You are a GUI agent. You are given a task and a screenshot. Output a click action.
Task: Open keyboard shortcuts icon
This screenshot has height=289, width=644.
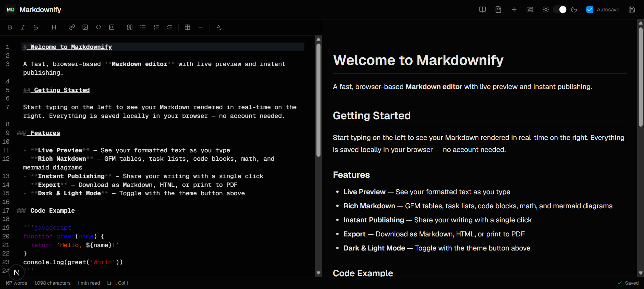[530, 10]
